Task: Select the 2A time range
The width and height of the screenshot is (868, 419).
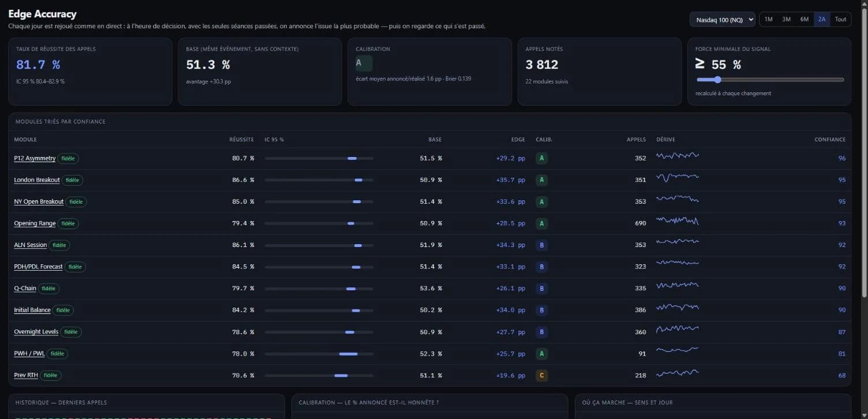Action: (x=822, y=20)
